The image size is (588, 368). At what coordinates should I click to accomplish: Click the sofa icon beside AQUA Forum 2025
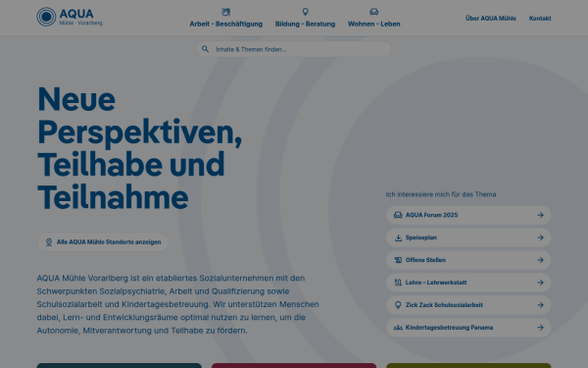click(398, 215)
